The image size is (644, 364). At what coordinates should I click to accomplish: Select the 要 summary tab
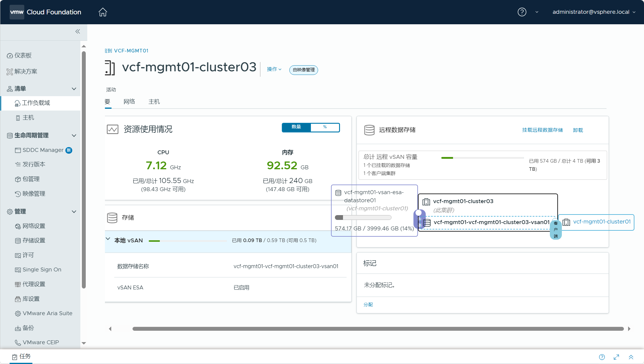108,102
